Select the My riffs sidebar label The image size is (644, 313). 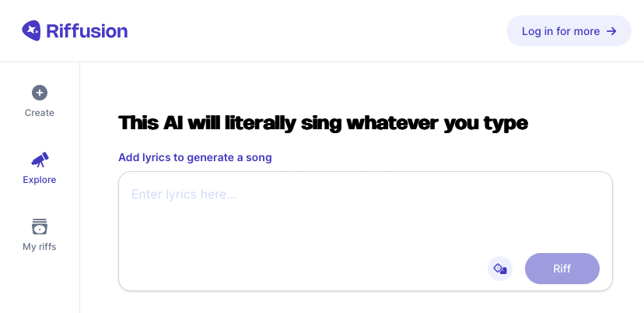(x=40, y=247)
